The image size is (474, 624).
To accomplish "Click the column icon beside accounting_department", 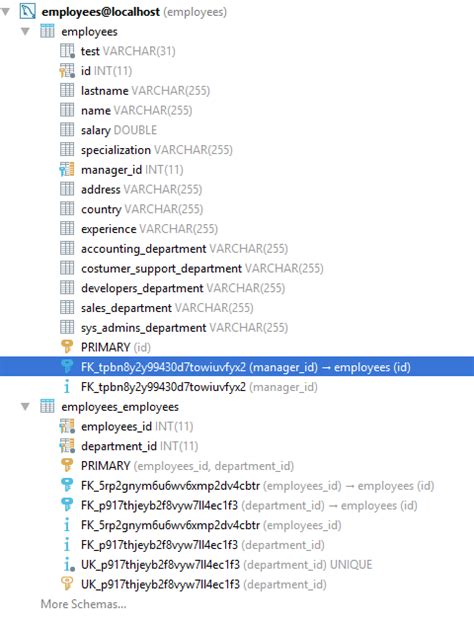I will coord(67,248).
